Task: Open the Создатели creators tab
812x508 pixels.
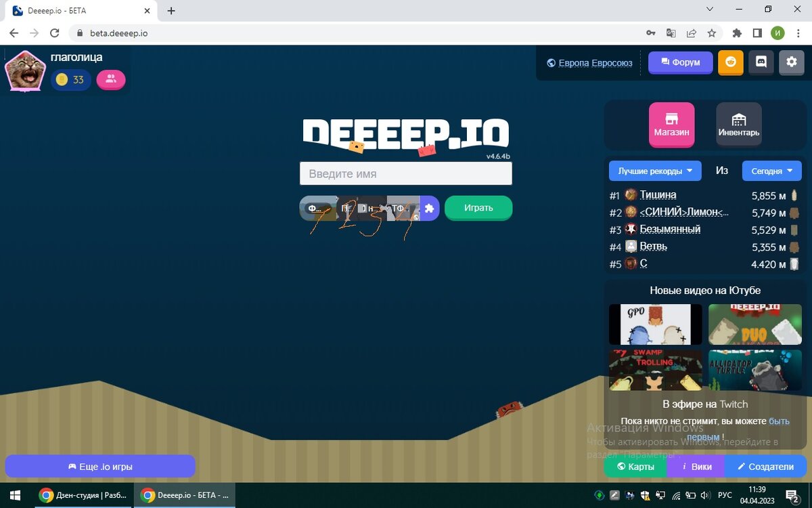Action: (x=766, y=467)
